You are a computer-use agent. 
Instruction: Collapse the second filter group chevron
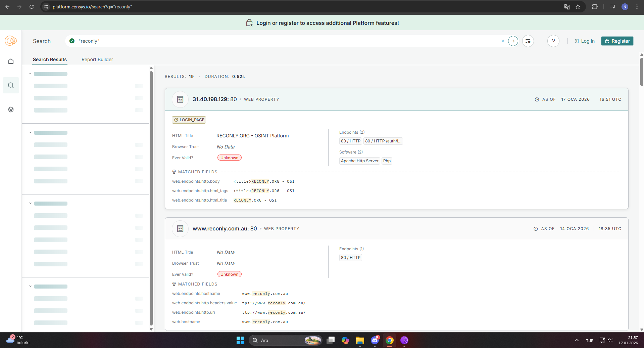click(x=30, y=132)
